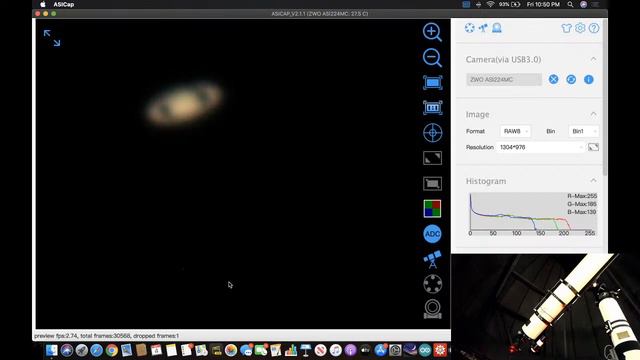Open the filter wheel icon
Image resolution: width=640 pixels, height=360 pixels.
point(432,284)
